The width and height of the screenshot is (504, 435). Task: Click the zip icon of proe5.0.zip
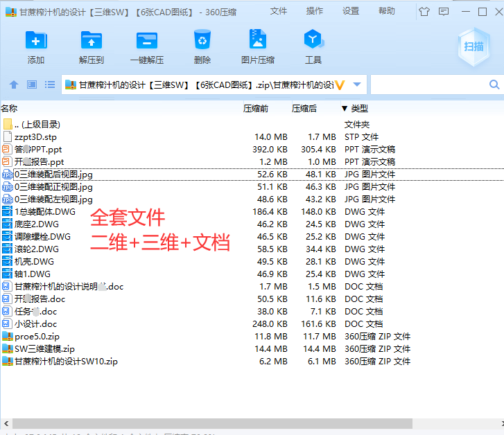[7, 337]
